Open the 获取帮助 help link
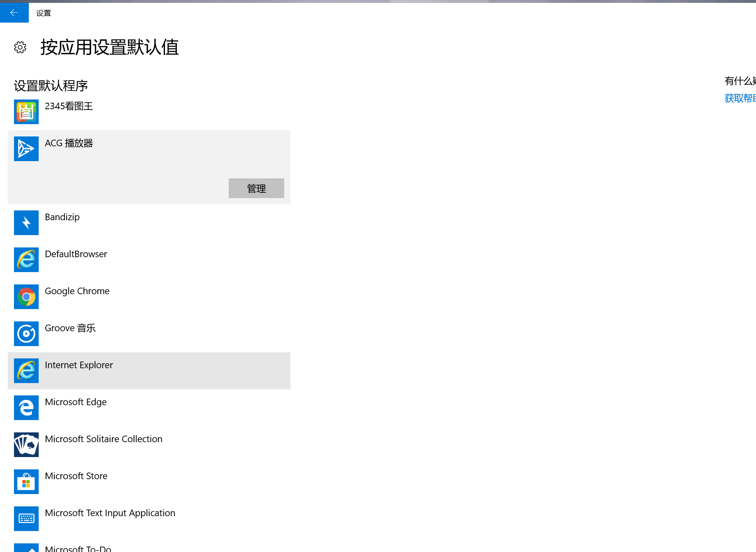Screen dimensions: 756x552 point(740,98)
